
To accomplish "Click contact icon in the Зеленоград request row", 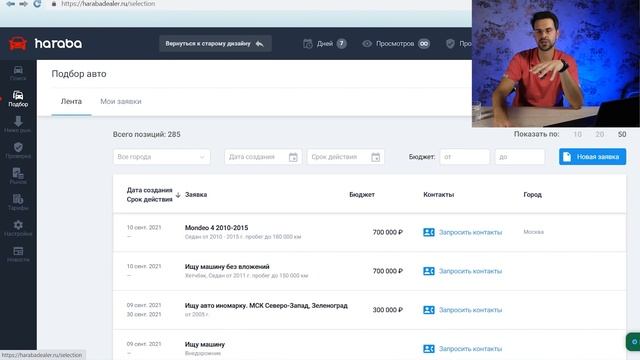I will click(429, 310).
